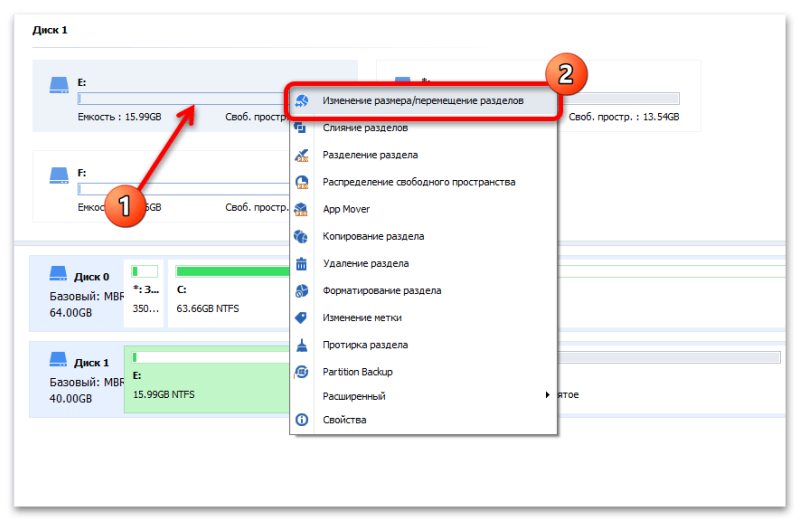This screenshot has width=800, height=521.
Task: Click the Partition Backup icon
Action: click(302, 372)
